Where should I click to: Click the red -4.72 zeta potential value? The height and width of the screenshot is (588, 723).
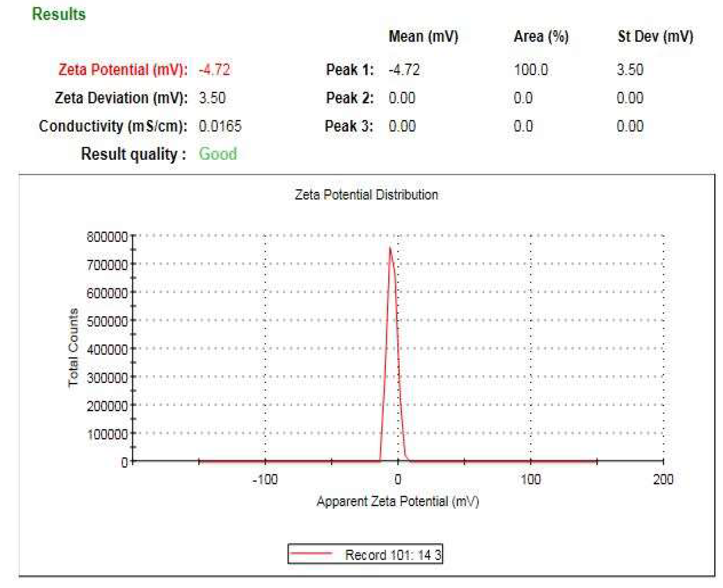pos(214,70)
